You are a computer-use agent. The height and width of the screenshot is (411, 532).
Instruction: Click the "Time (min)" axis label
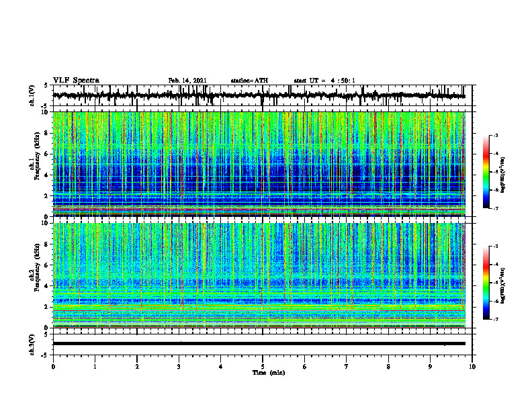tap(269, 373)
